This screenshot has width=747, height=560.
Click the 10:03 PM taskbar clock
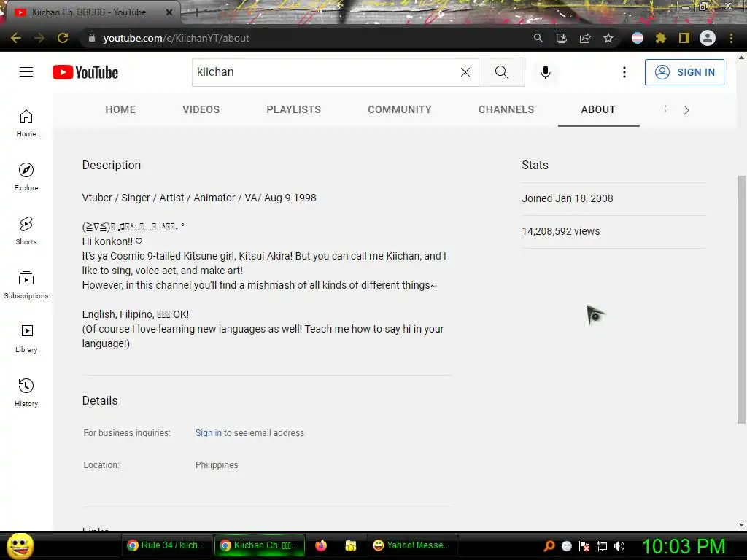tap(684, 546)
